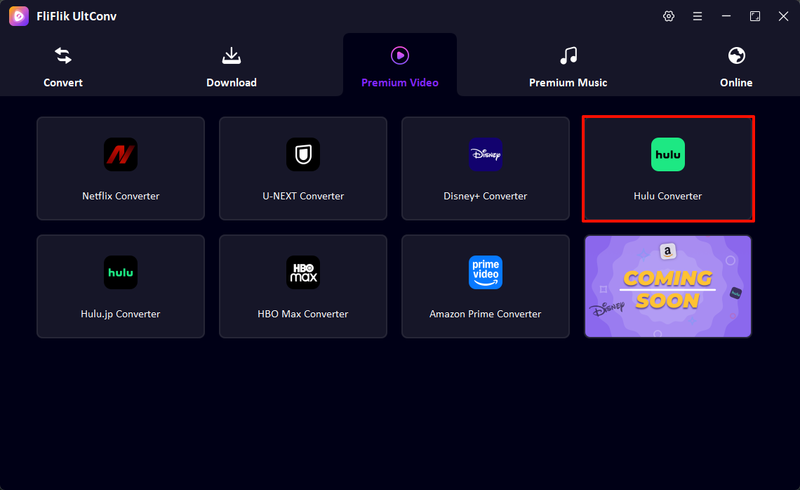Open Amazon Prime Converter text label
The height and width of the screenshot is (490, 800).
tap(485, 314)
